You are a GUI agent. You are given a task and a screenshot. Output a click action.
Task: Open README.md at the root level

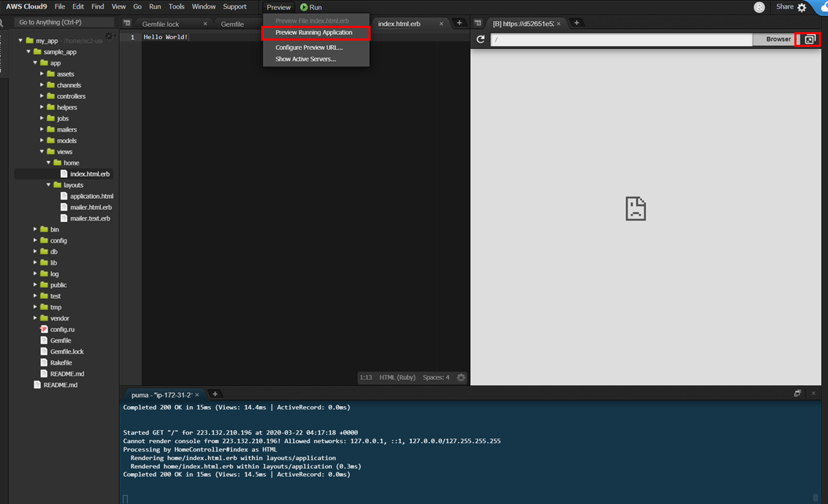(60, 385)
